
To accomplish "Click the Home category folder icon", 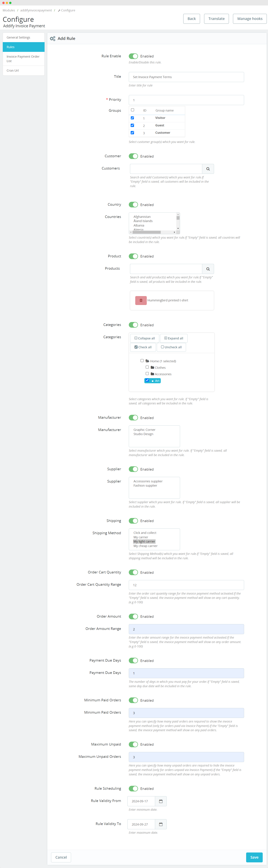I will (148, 361).
